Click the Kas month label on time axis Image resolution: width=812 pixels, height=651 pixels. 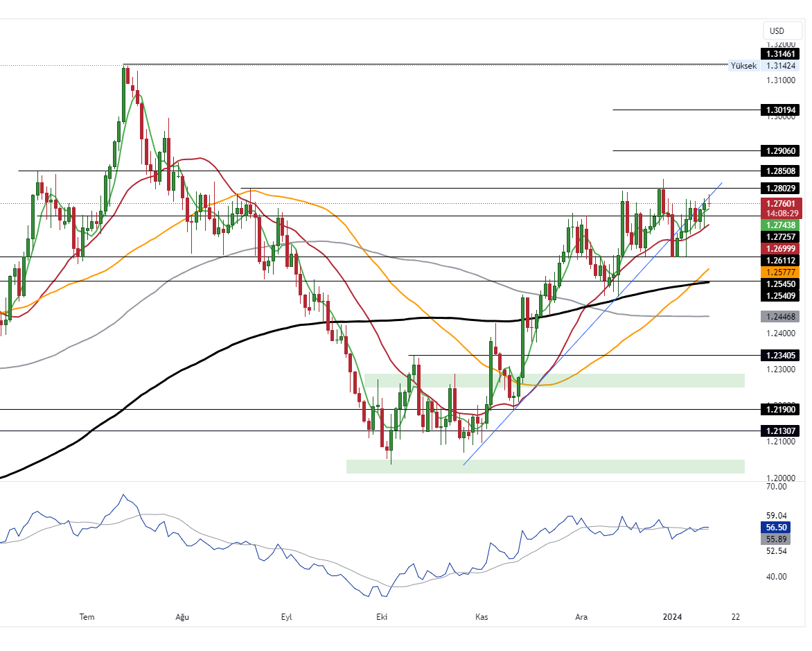pyautogui.click(x=482, y=616)
